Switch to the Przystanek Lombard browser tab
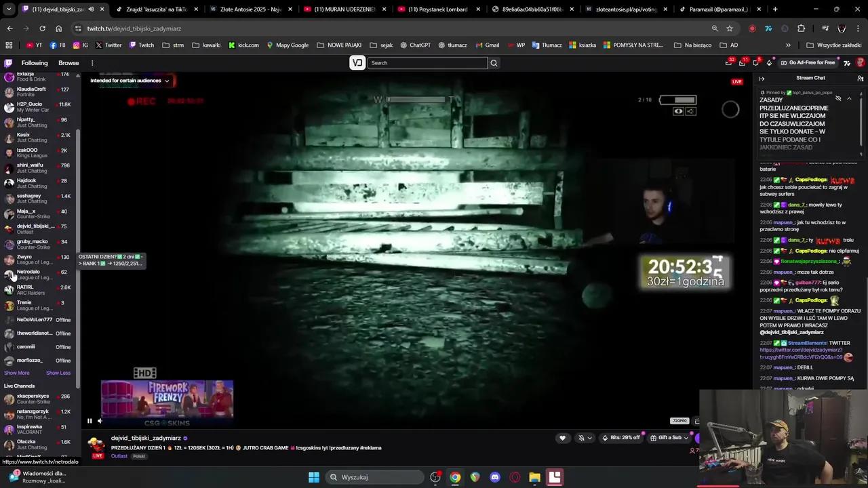Screen dimensions: 868x488 tap(437, 9)
